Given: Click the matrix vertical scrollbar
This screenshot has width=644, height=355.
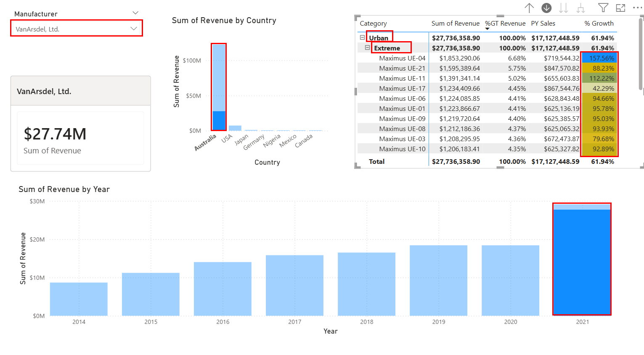Looking at the screenshot, I should pyautogui.click(x=641, y=53).
